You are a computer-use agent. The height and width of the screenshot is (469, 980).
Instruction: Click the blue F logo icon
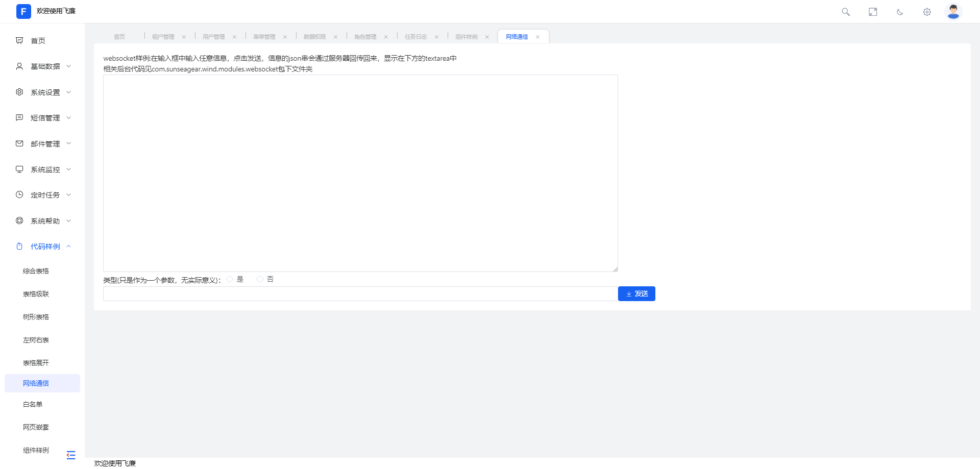(x=23, y=11)
